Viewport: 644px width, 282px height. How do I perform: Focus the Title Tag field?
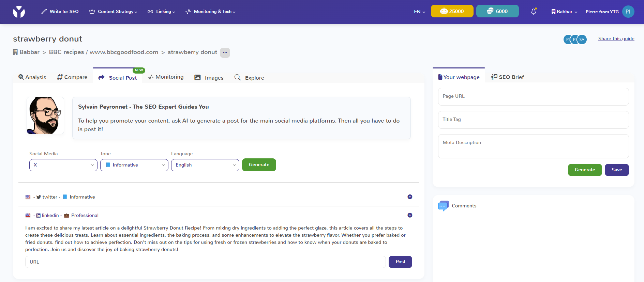coord(533,120)
